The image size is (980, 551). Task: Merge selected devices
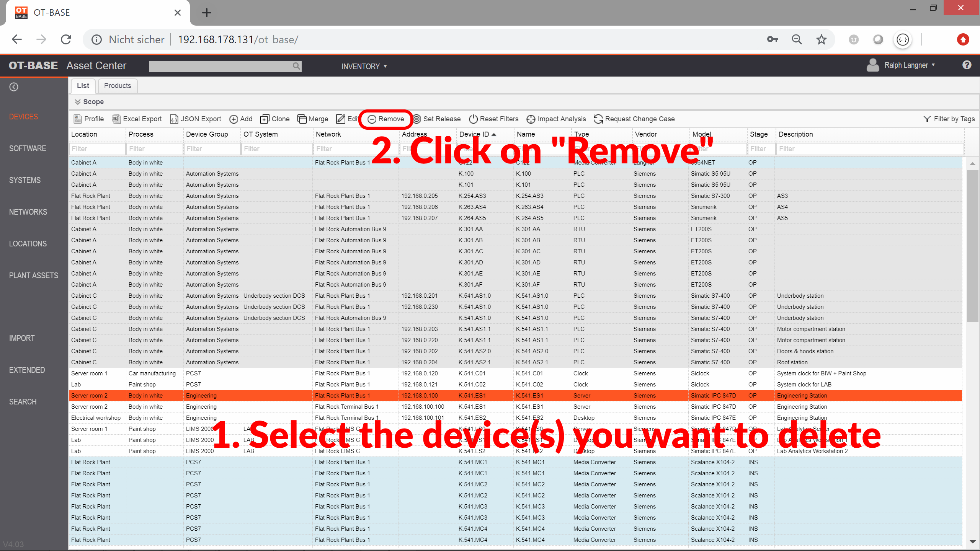(313, 119)
